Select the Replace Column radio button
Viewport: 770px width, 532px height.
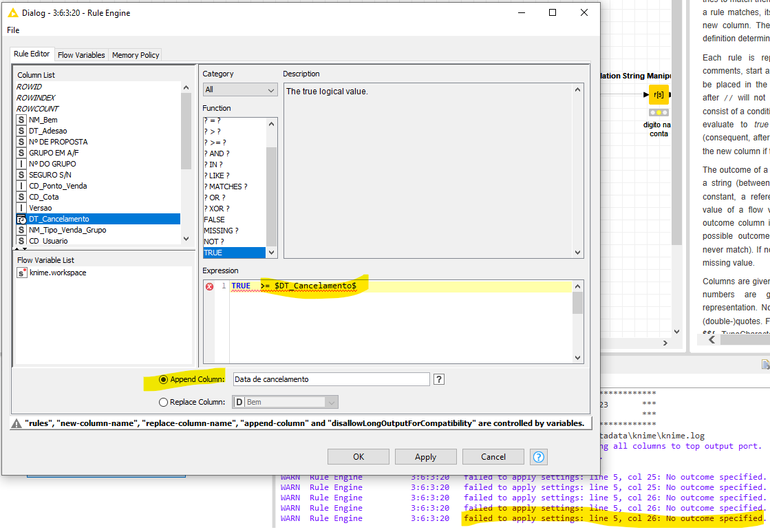164,402
